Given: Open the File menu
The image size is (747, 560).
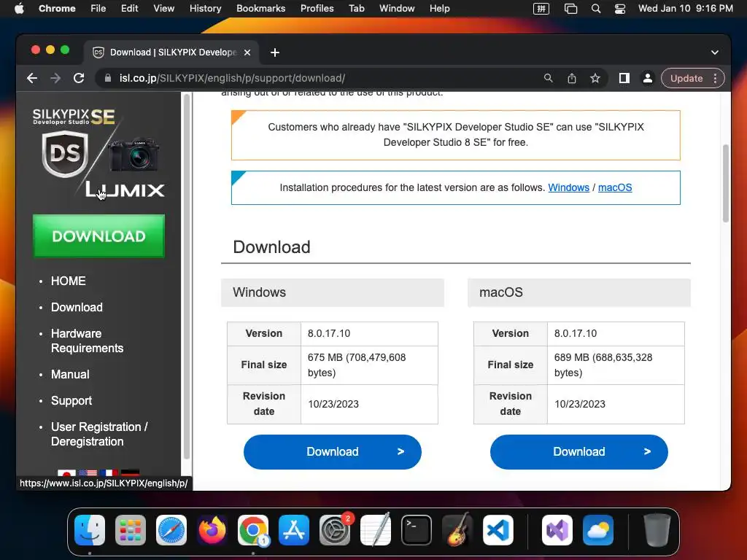Looking at the screenshot, I should (98, 9).
